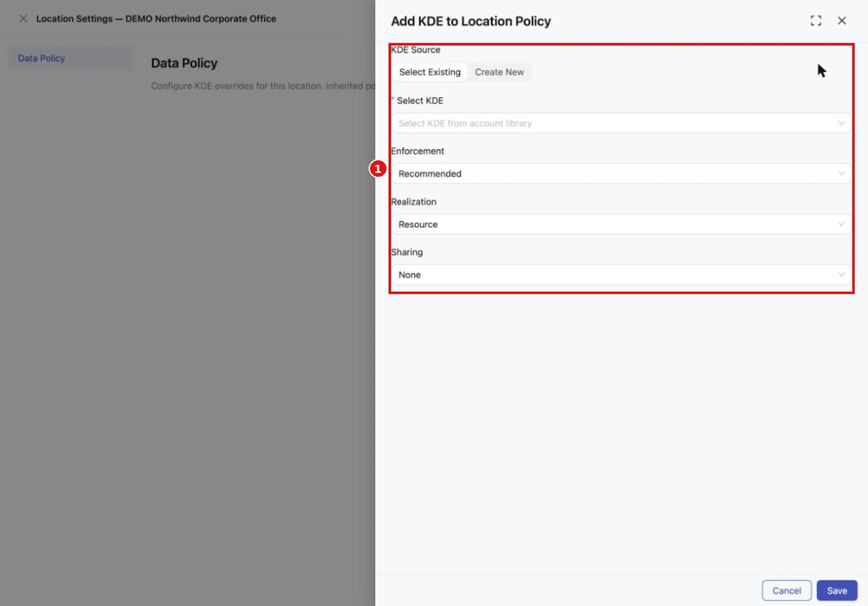The height and width of the screenshot is (606, 868).
Task: Open Select KDE from account library dropdown
Action: 621,123
